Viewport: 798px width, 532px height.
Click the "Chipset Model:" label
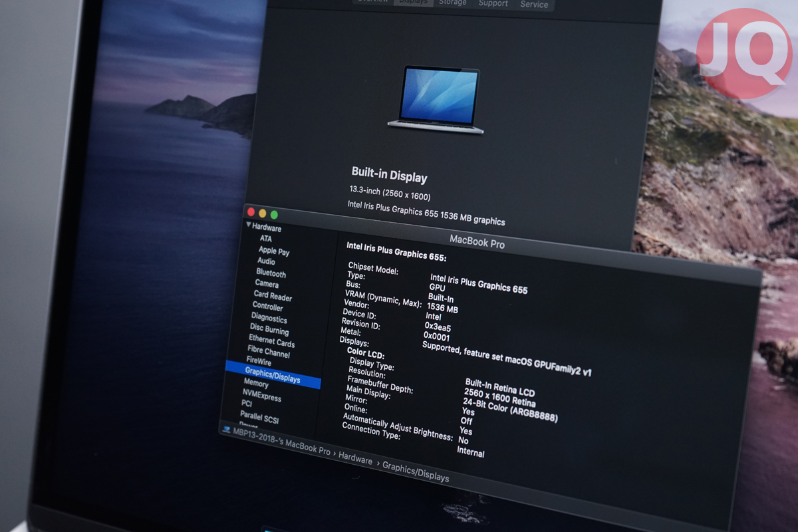[373, 269]
